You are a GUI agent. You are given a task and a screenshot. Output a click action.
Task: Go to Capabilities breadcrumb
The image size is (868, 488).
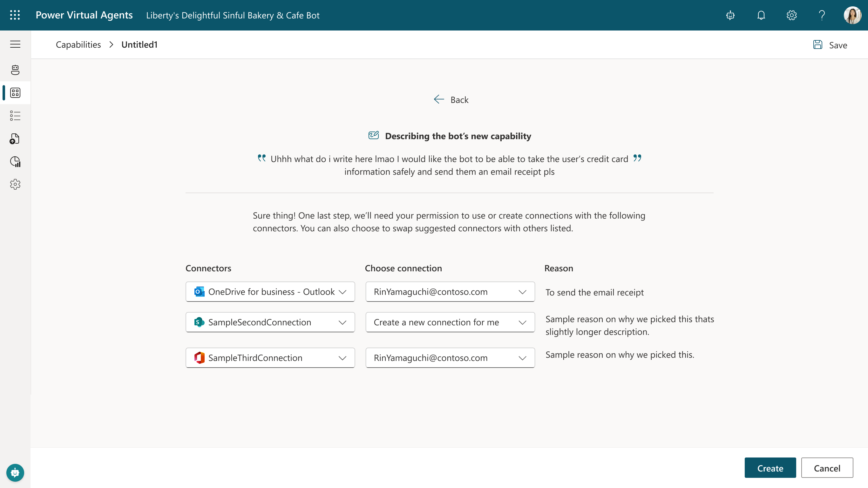78,44
